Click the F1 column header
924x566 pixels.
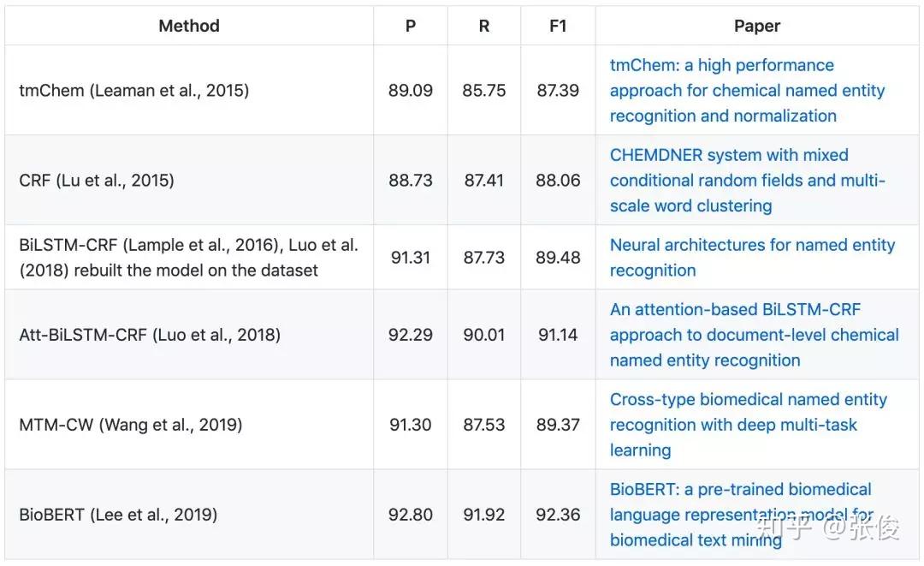click(558, 26)
